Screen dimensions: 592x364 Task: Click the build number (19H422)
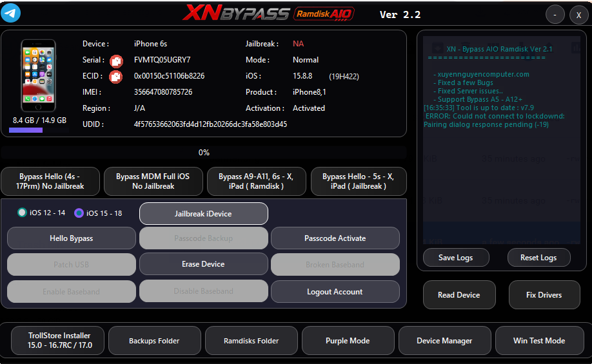(344, 77)
